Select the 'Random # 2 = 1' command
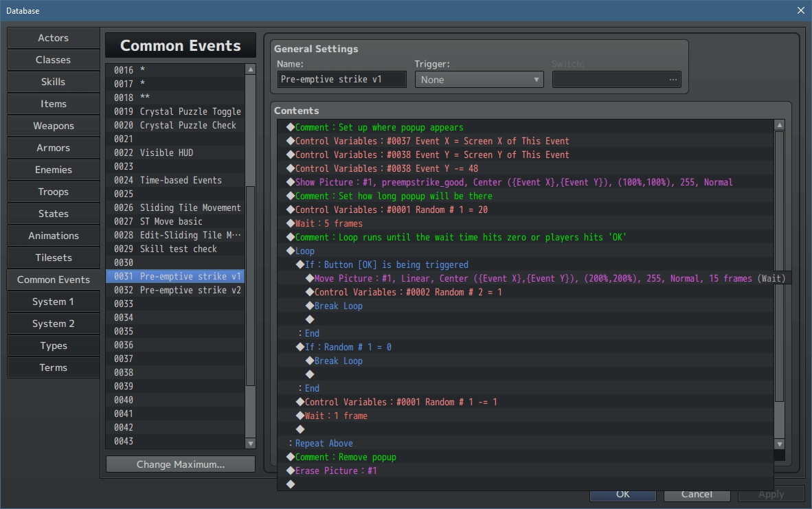Viewport: 812px width, 509px height. click(x=525, y=292)
